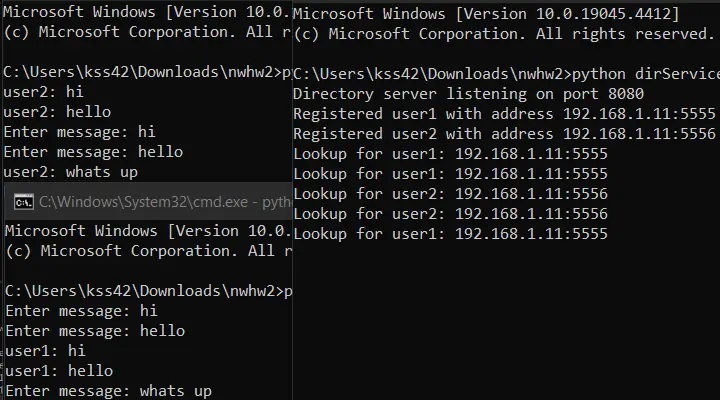This screenshot has width=720, height=400.
Task: Select "Directory server listening on port 8080" line
Action: pos(468,94)
